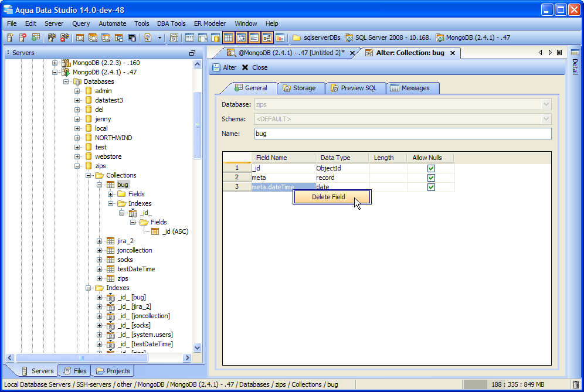Expand the NORTHWIND database node
Viewport: 584px width, 392px height.
pos(77,138)
